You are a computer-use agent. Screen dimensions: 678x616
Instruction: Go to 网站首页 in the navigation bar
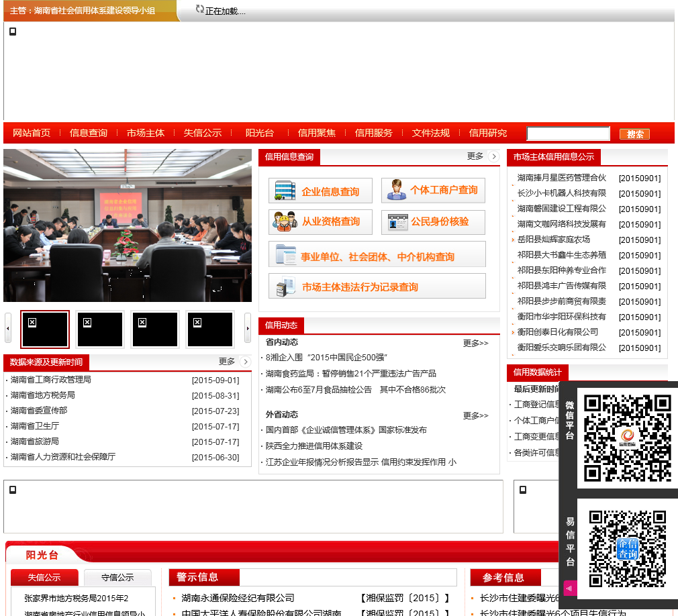tap(32, 133)
